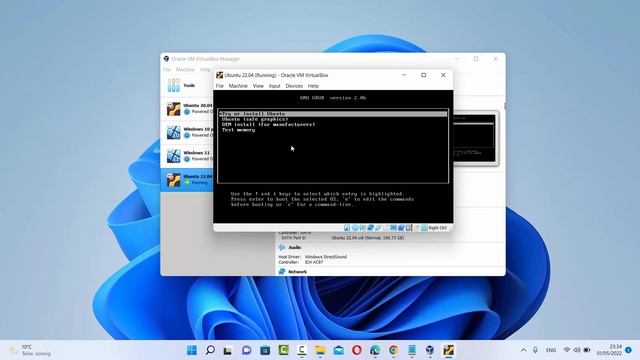This screenshot has height=360, width=640.
Task: Open Help menu in VM window
Action: [313, 86]
